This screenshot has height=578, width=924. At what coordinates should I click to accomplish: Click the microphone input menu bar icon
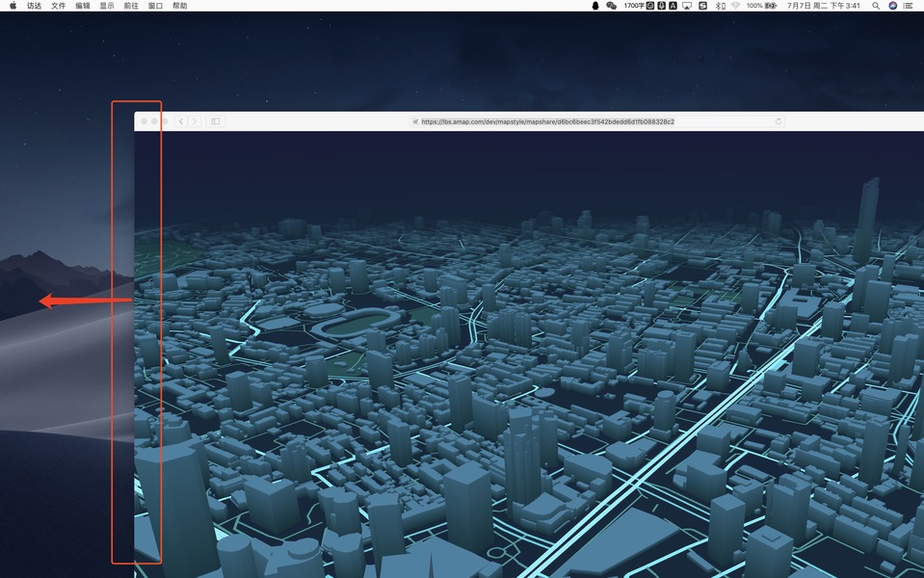click(661, 6)
